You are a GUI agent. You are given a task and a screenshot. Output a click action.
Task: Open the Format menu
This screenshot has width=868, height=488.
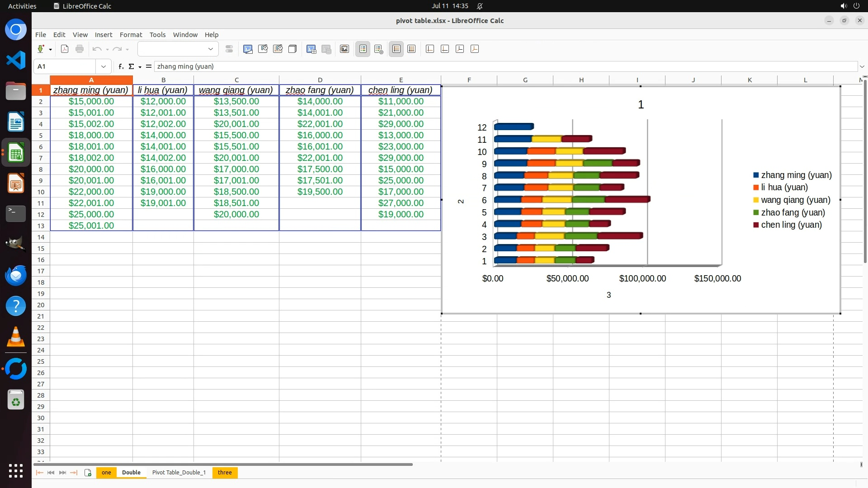131,35
